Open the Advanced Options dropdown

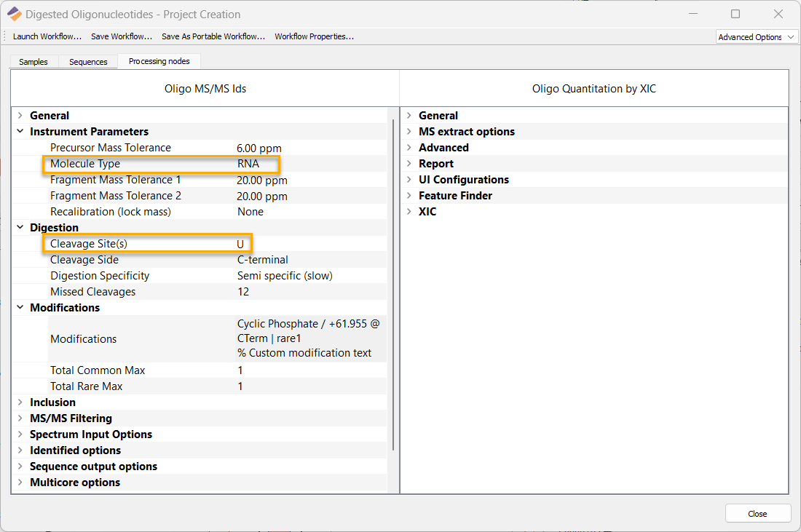tap(757, 37)
